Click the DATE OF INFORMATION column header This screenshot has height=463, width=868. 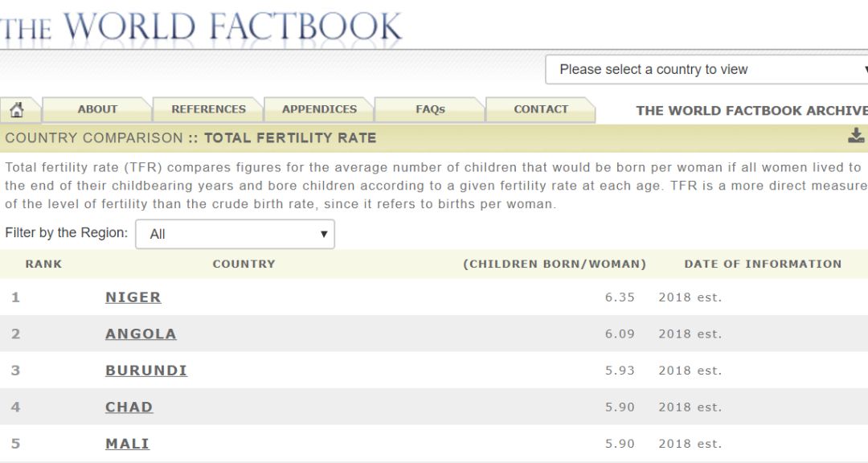point(763,264)
